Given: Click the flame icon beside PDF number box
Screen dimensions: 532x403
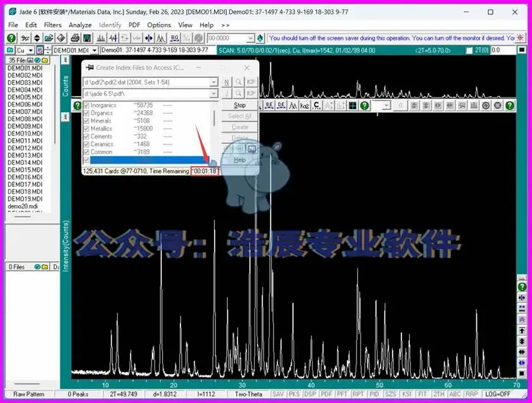Looking at the screenshot, I should [x=260, y=38].
